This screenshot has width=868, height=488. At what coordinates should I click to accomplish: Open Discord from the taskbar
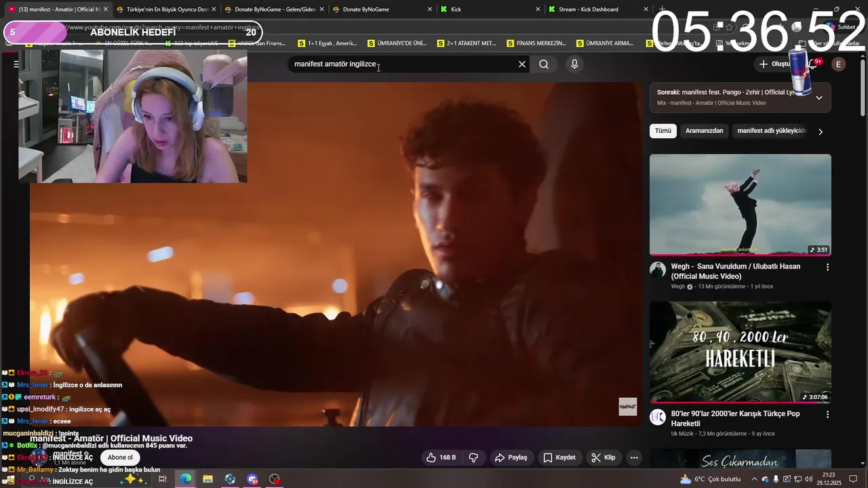coord(252,479)
